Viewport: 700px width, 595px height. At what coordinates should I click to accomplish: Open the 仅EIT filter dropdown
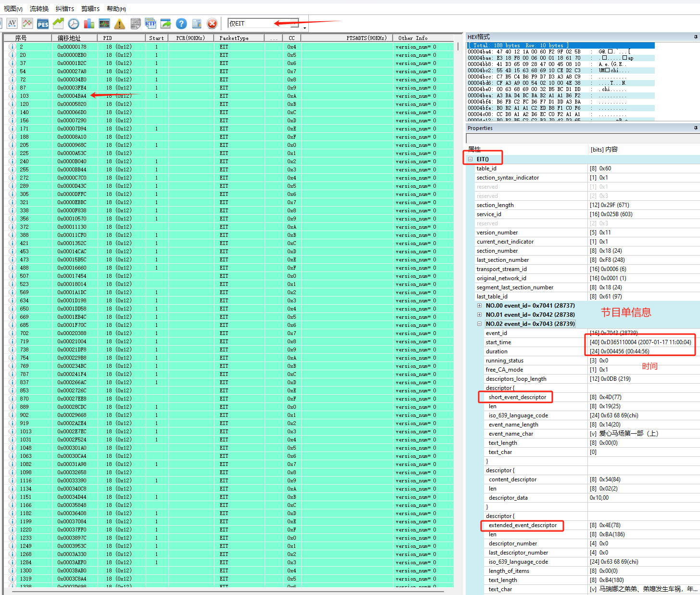point(295,23)
